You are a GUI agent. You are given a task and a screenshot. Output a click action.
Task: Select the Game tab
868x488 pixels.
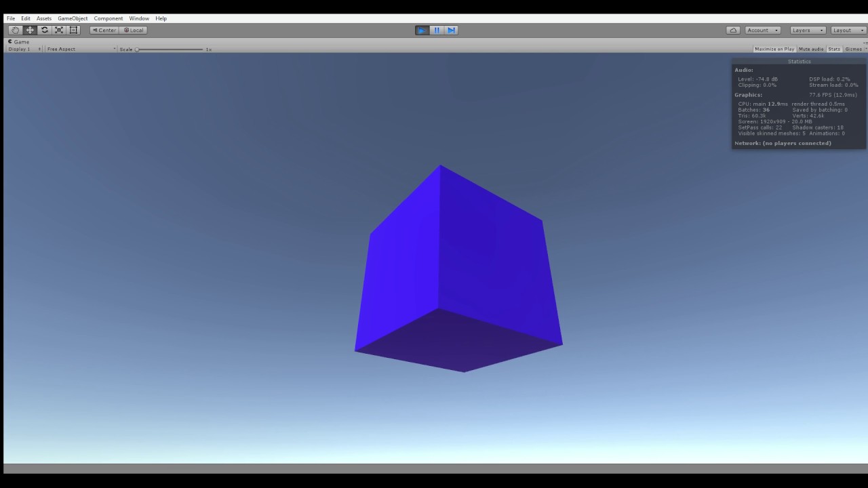[18, 41]
